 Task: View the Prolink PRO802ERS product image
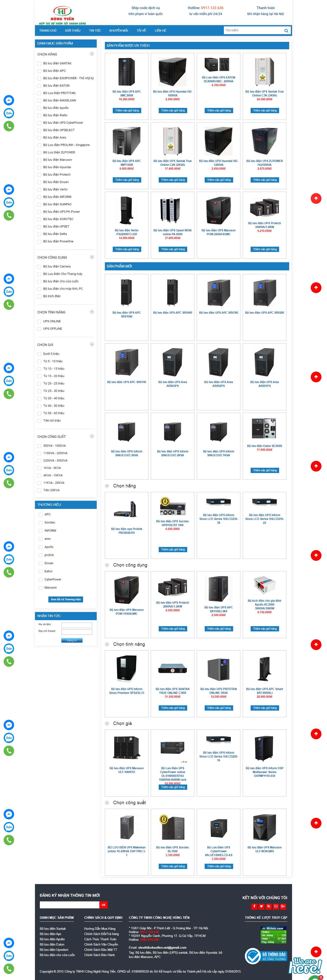127,510
